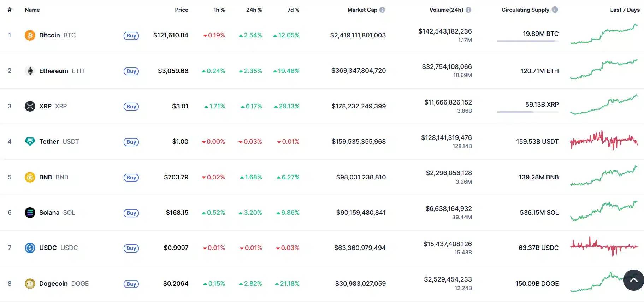Sort the table by Price header
This screenshot has height=302, width=644.
point(182,10)
